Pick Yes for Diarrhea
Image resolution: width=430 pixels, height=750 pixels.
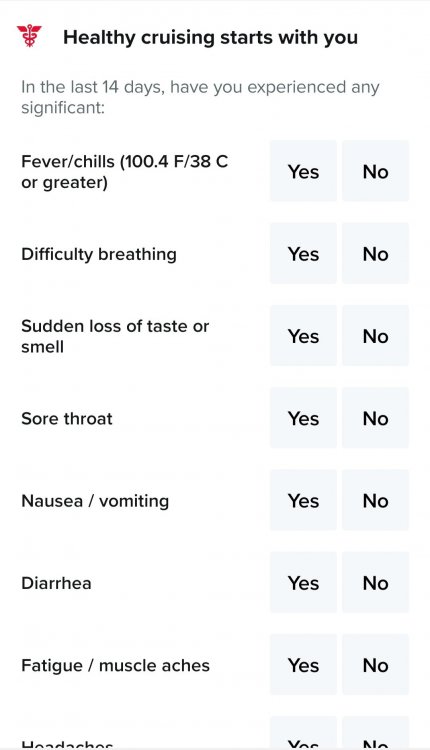[303, 583]
